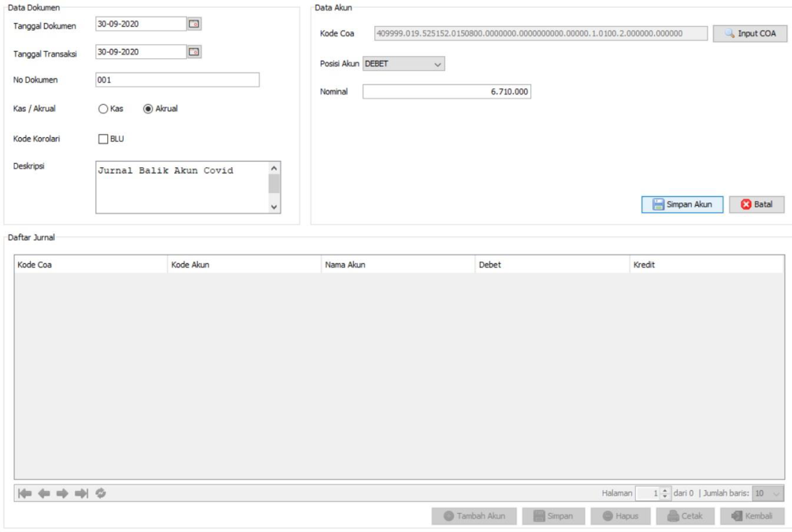The width and height of the screenshot is (792, 532).
Task: Open the Posisi Akun dropdown
Action: coord(403,64)
